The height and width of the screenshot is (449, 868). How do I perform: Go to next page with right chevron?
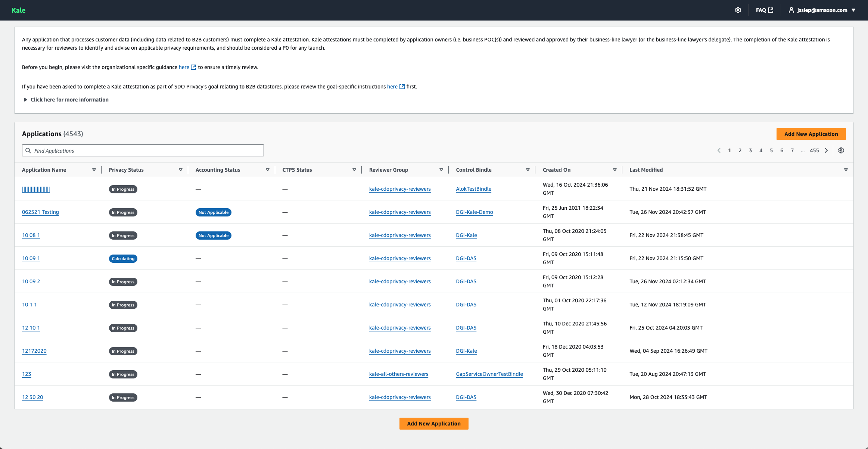826,150
